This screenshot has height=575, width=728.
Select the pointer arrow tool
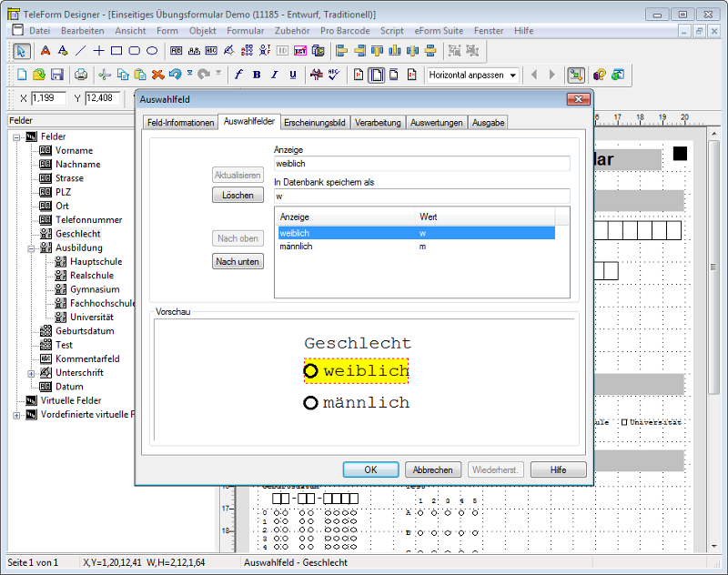point(22,51)
